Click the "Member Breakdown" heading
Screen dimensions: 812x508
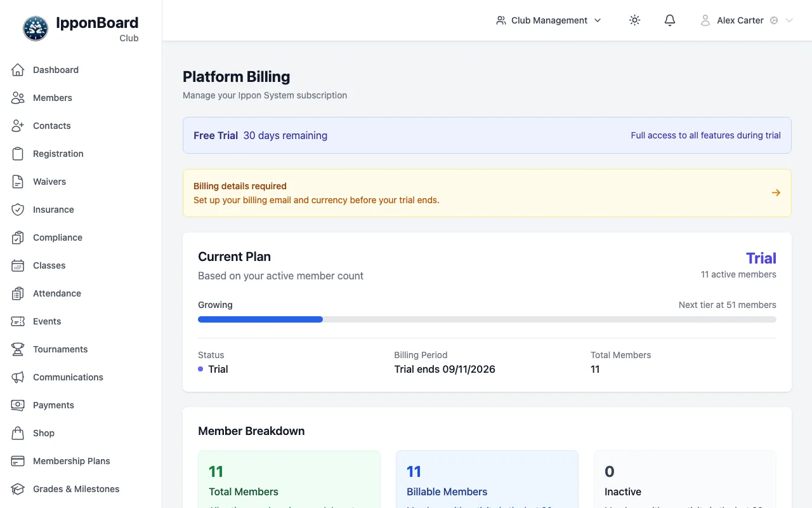pyautogui.click(x=251, y=431)
